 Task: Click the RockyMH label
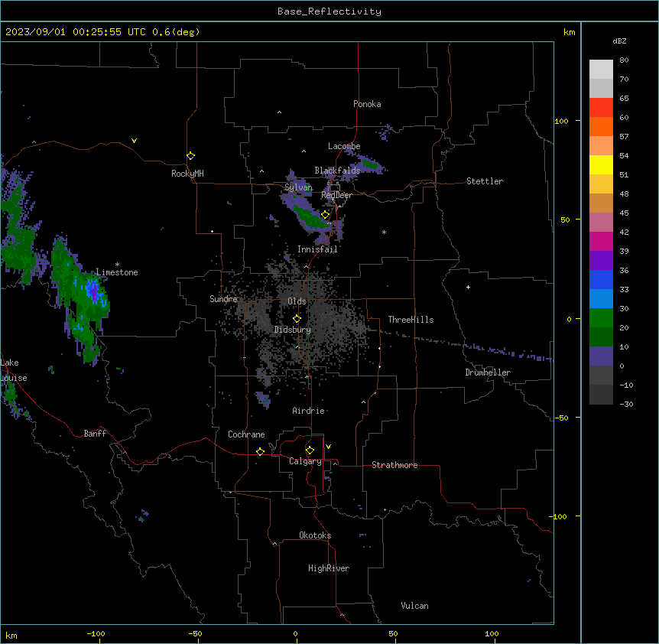point(187,174)
